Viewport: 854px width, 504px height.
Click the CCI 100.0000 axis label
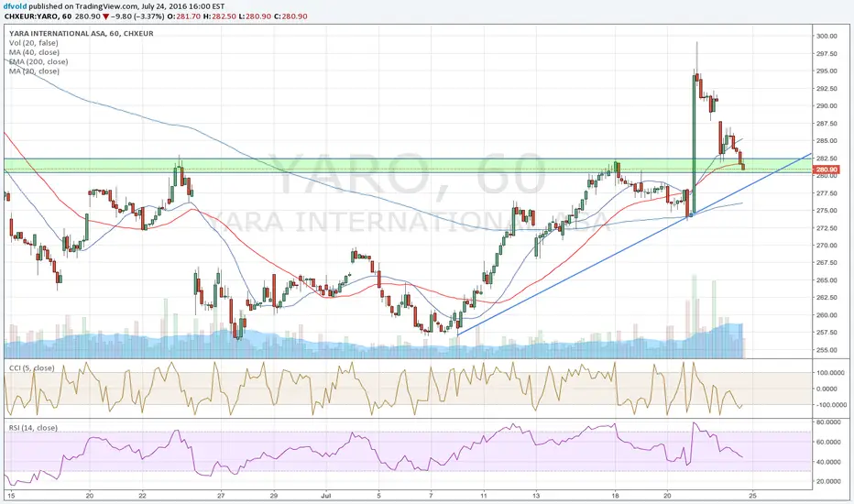pos(831,373)
